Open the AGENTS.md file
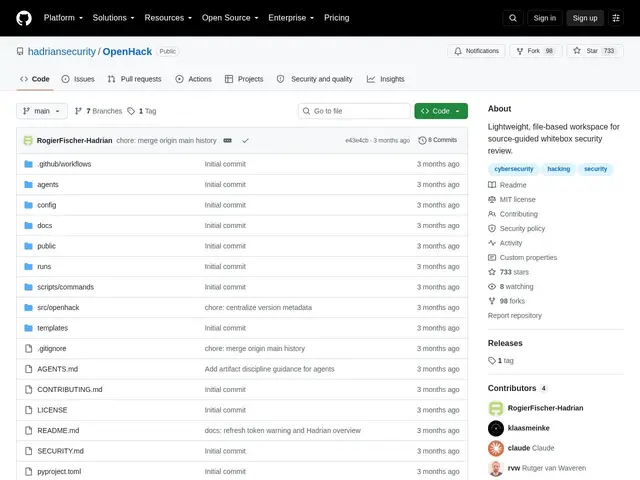 [58, 369]
